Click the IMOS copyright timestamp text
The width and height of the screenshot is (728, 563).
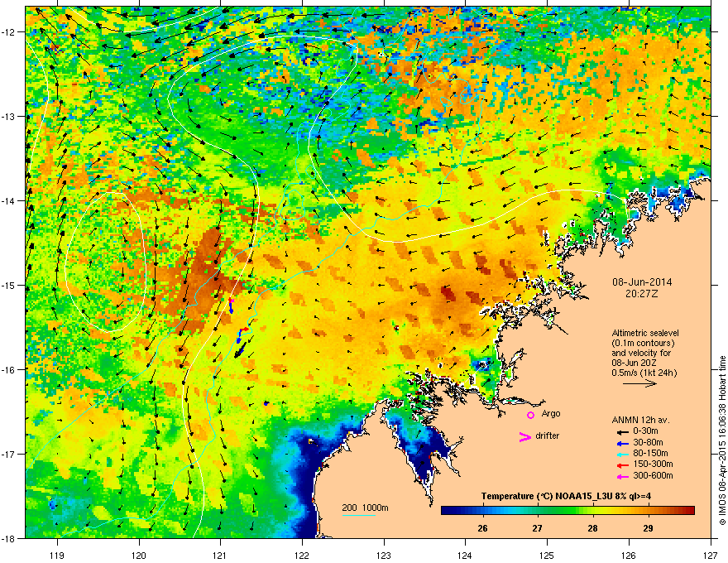(722, 440)
